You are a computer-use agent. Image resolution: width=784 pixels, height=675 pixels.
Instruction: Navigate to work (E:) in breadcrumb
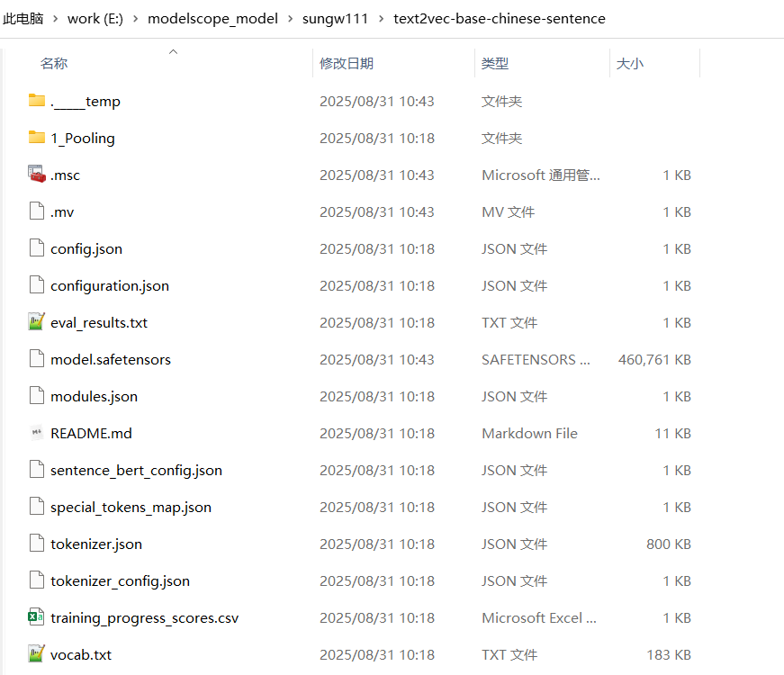[95, 19]
